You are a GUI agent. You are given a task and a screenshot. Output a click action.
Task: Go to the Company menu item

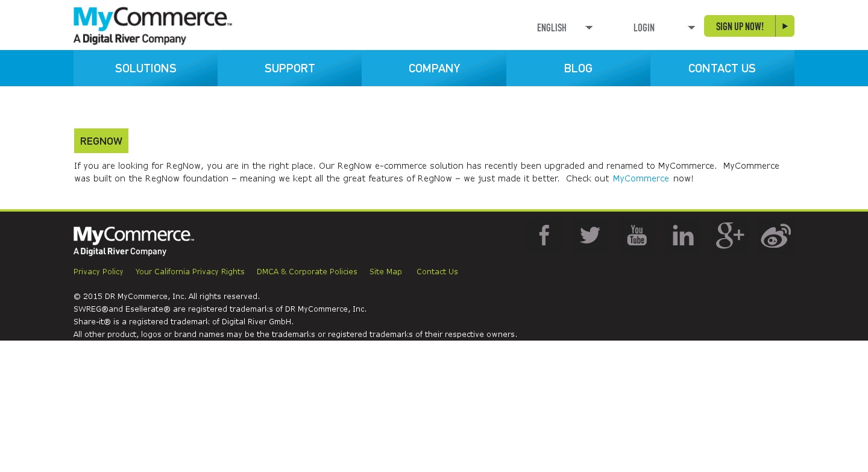434,68
